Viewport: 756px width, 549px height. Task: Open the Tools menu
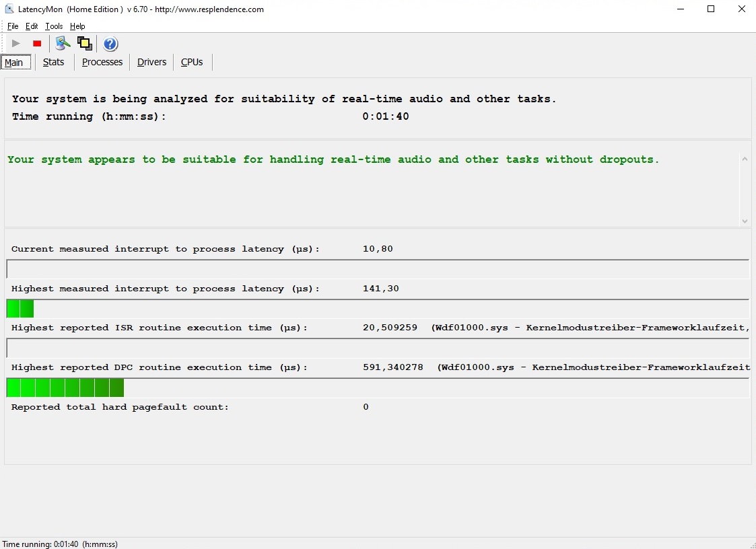tap(54, 26)
